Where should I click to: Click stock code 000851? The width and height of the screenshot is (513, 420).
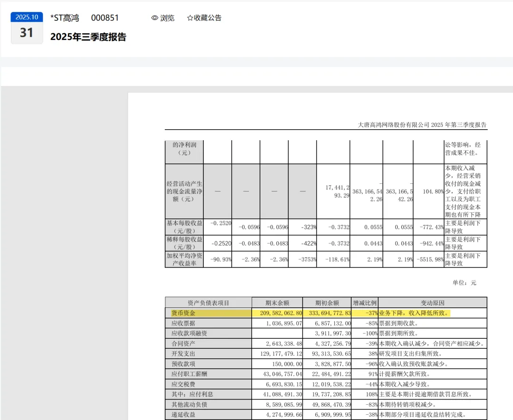coord(104,18)
